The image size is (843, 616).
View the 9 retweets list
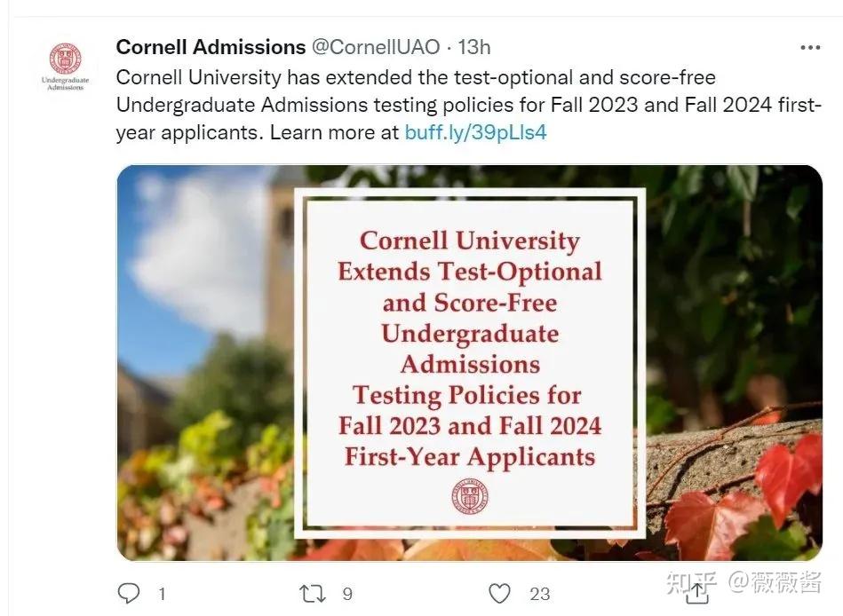346,593
